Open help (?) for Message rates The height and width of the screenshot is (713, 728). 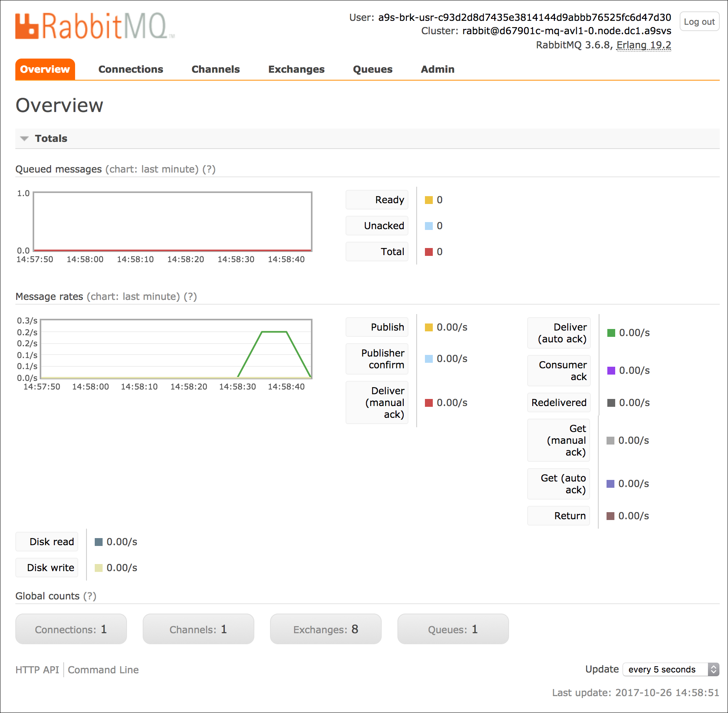191,296
